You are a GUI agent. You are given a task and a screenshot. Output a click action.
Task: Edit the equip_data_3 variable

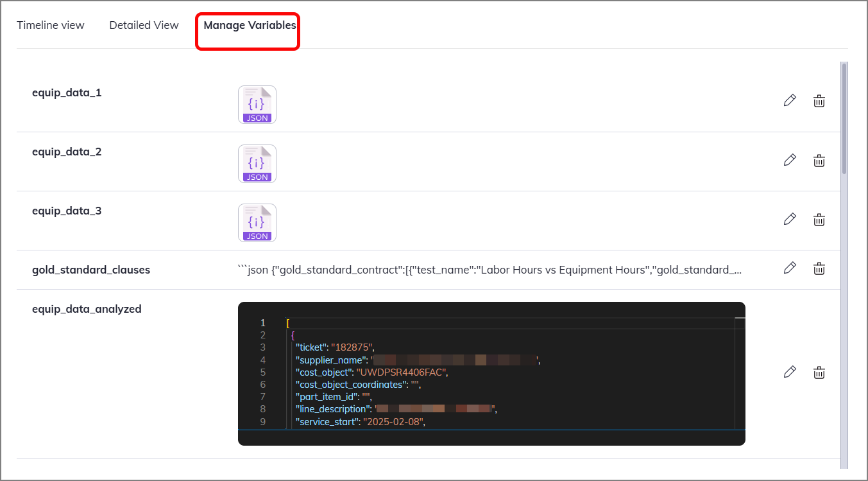coord(790,219)
